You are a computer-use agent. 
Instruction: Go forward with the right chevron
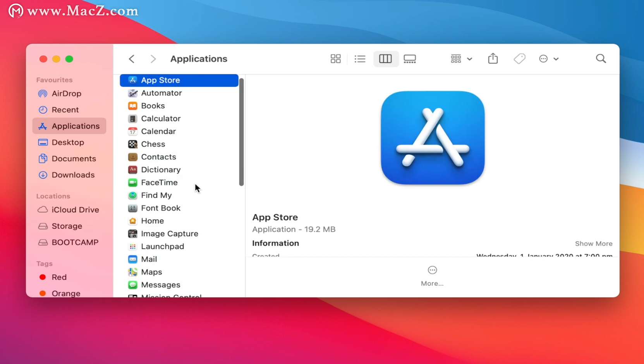(x=153, y=59)
